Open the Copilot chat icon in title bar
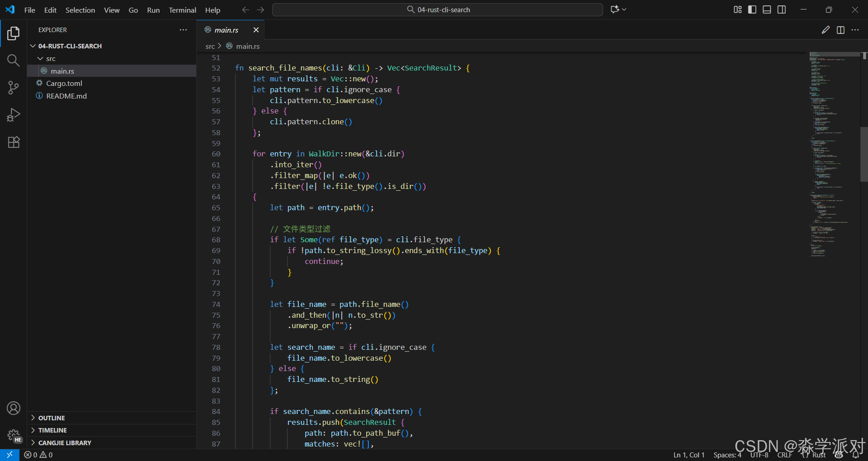The image size is (868, 461). pyautogui.click(x=615, y=9)
